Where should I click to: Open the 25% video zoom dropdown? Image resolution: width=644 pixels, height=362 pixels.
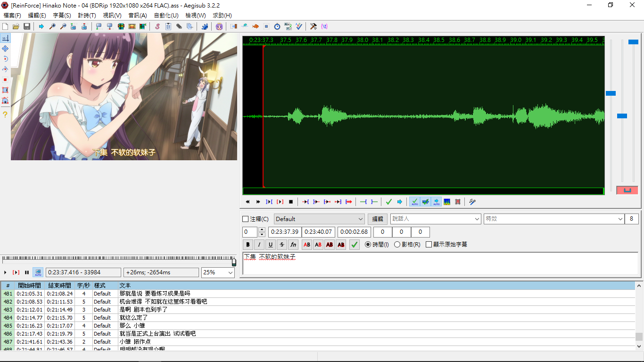(x=218, y=272)
